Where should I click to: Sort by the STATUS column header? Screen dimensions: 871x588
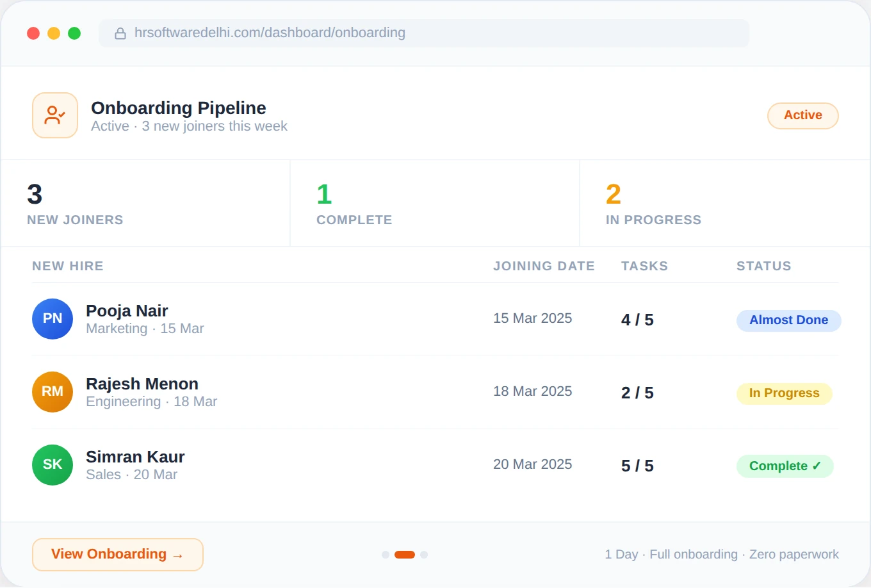click(x=763, y=266)
